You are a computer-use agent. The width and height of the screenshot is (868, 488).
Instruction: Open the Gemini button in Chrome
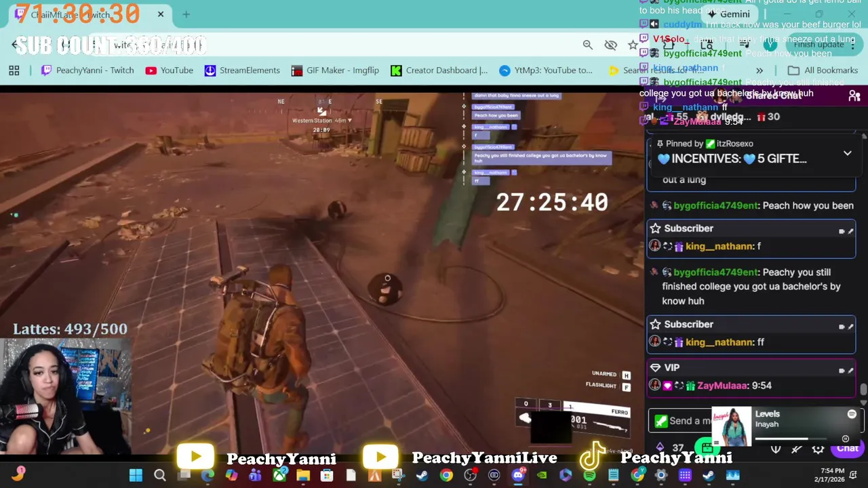point(728,14)
